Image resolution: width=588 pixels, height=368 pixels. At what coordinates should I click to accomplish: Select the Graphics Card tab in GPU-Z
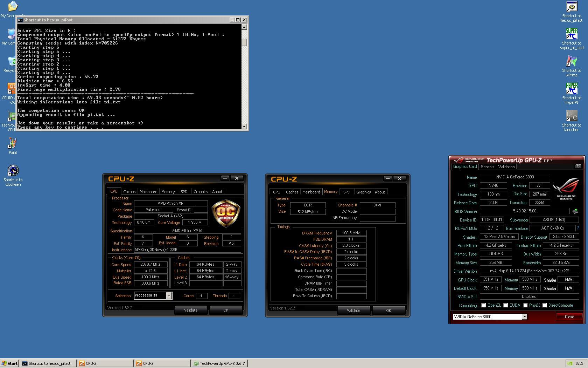coord(465,166)
